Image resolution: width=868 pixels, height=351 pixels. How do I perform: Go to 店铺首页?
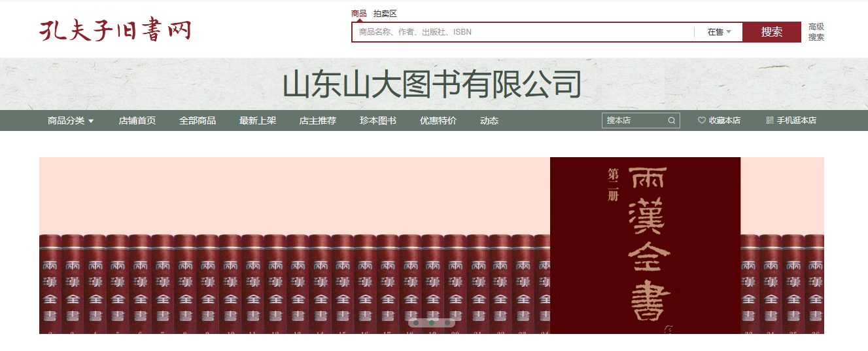click(x=137, y=120)
